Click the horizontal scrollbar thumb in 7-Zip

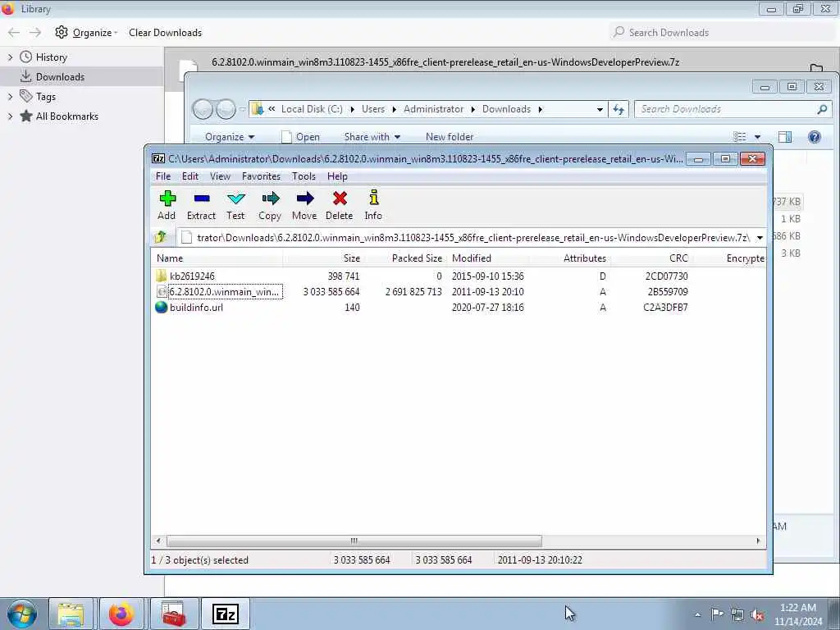click(x=354, y=541)
